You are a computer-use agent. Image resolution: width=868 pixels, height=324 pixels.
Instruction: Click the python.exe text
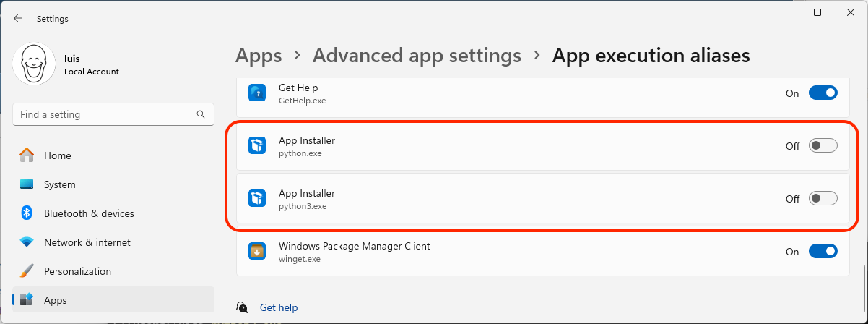(300, 153)
